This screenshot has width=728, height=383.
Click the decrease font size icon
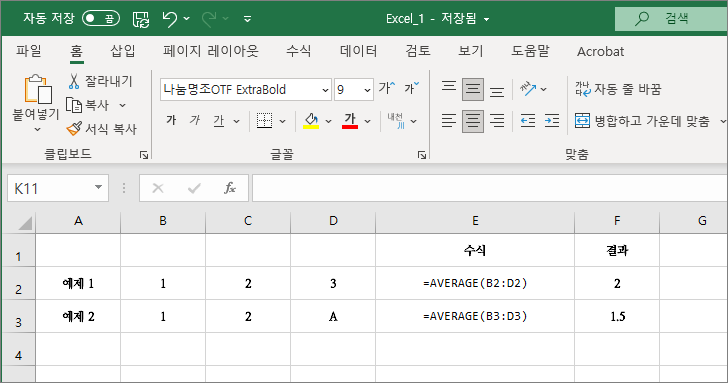tap(411, 88)
